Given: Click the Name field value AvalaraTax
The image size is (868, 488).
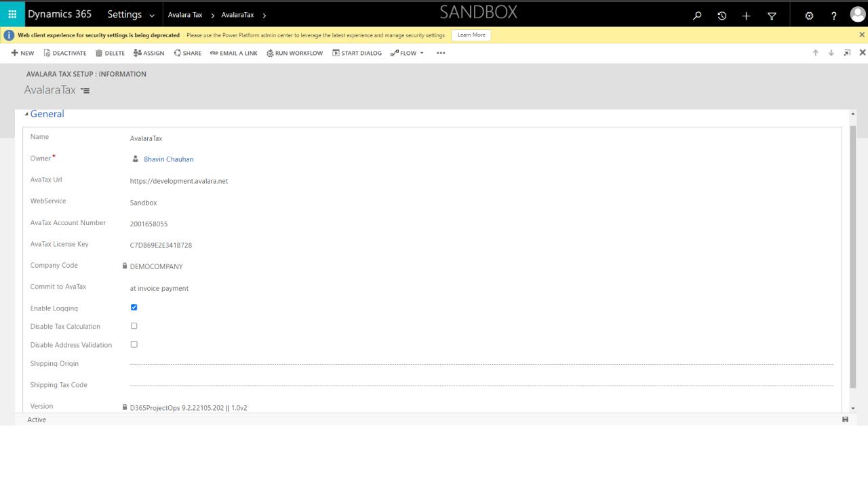Looking at the screenshot, I should click(x=146, y=138).
